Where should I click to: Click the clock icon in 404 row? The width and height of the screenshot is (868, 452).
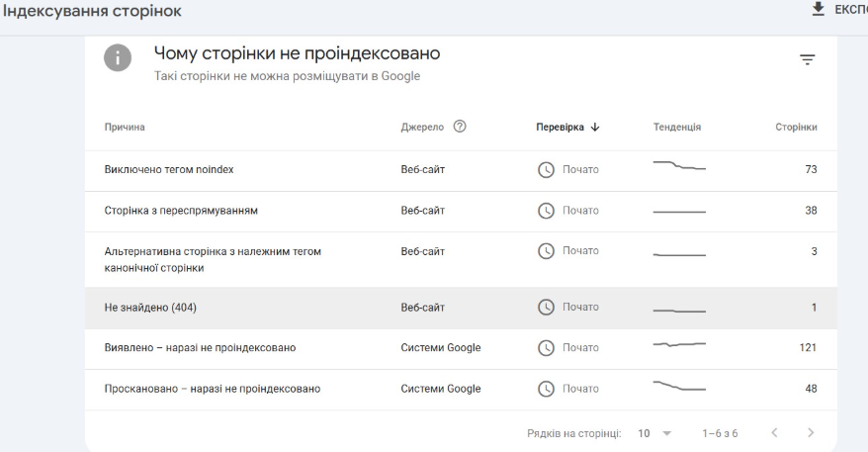[x=546, y=308]
